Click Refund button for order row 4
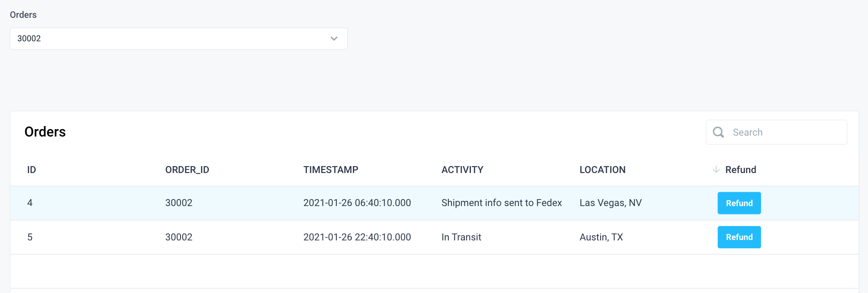Image resolution: width=868 pixels, height=293 pixels. pyautogui.click(x=739, y=203)
